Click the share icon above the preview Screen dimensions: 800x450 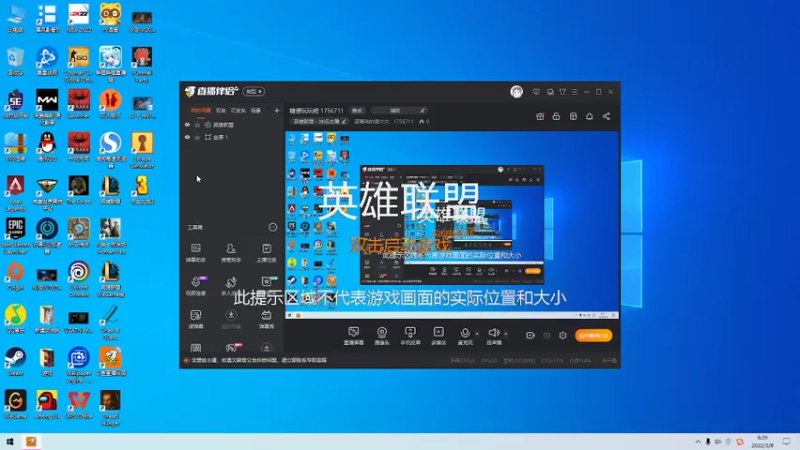[x=606, y=116]
